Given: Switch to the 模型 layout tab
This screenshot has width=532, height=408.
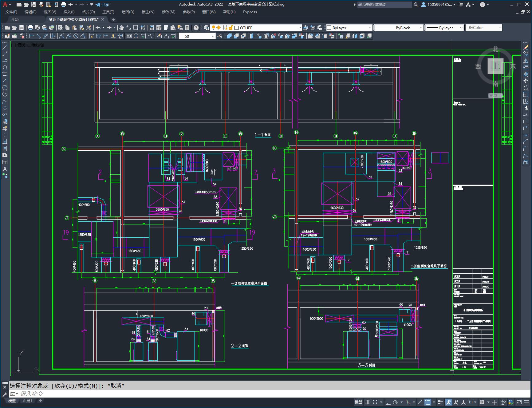Looking at the screenshot, I should pyautogui.click(x=12, y=401).
